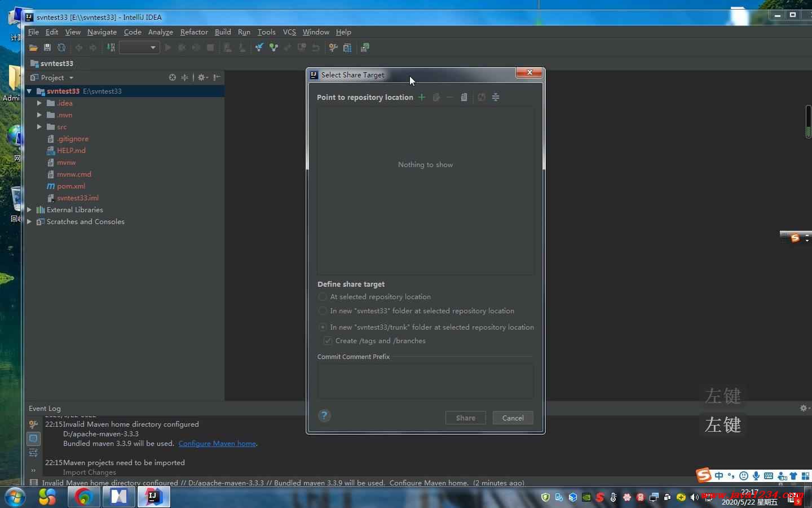Click the remove repository location minus icon
This screenshot has width=812, height=508.
pyautogui.click(x=449, y=97)
